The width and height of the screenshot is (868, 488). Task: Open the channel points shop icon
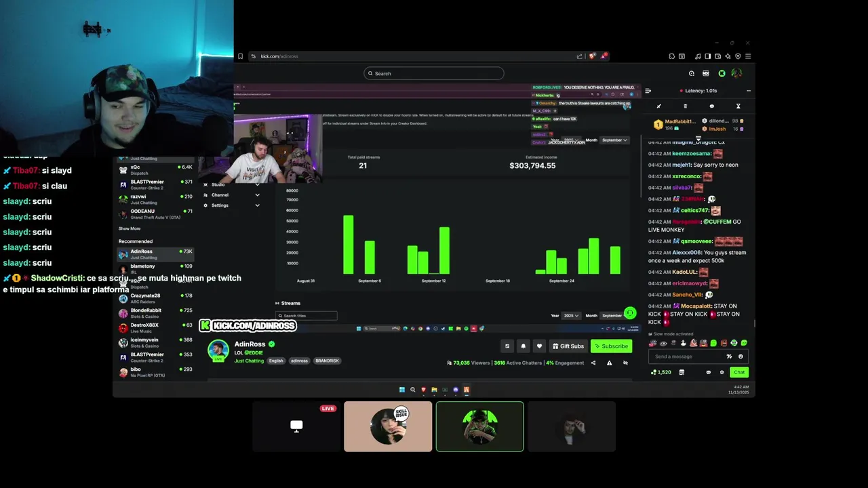click(x=682, y=372)
